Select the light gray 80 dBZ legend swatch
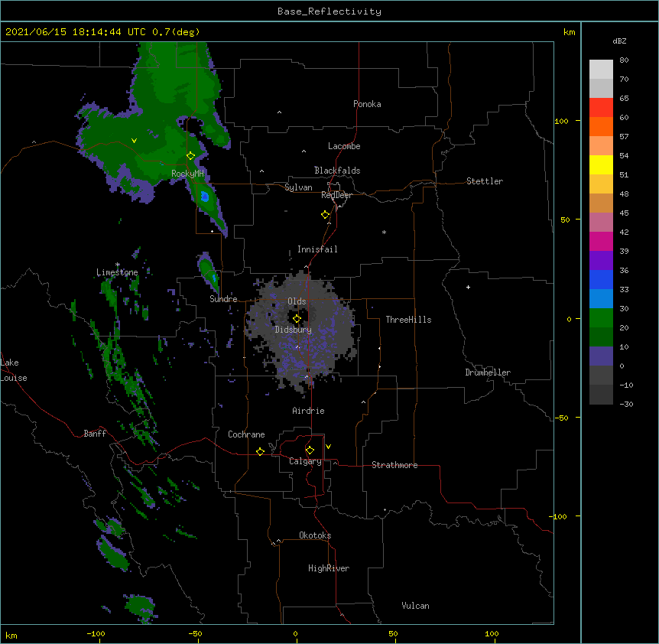 point(601,69)
